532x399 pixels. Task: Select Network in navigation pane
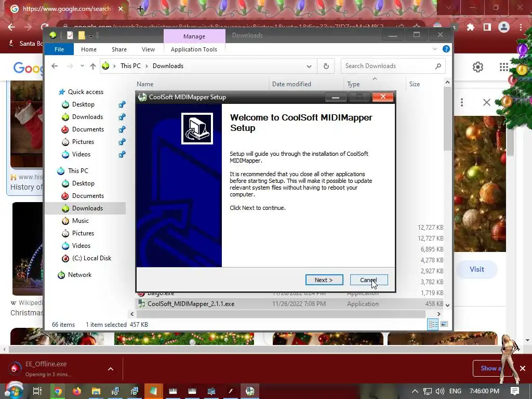point(79,275)
